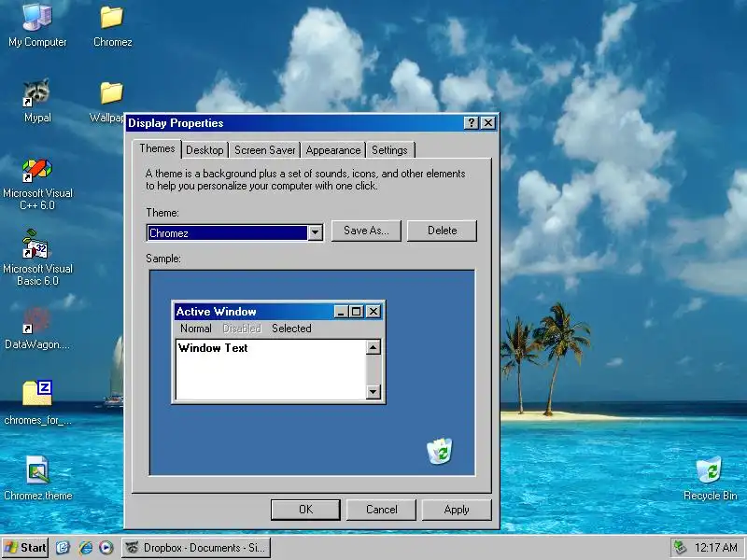Viewport: 747px width, 560px height.
Task: Click the maximize button in the sample Active Window
Action: [357, 312]
